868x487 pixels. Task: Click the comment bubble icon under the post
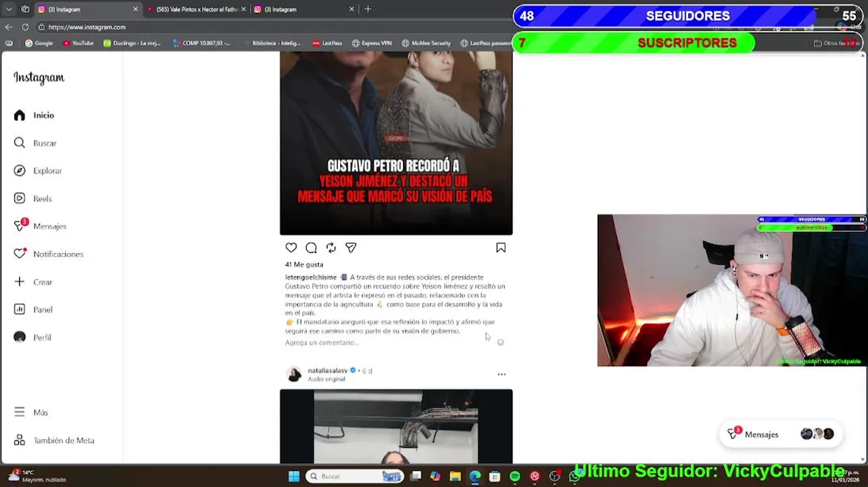[311, 248]
